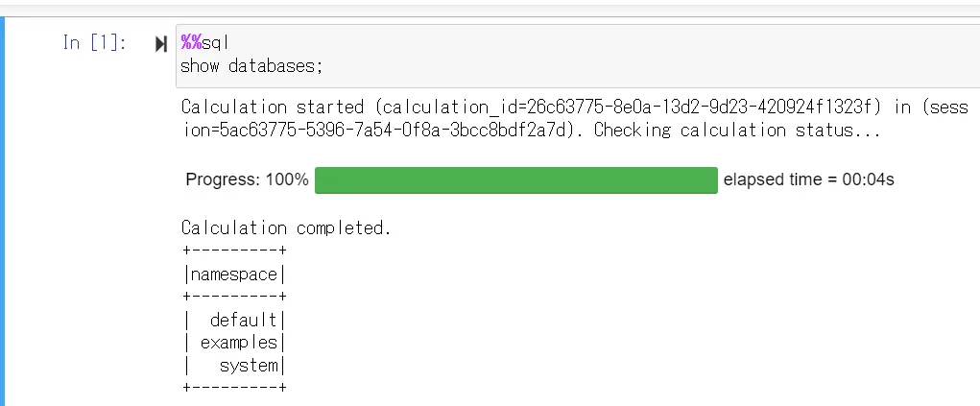
Task: Click the Progress: 100% label
Action: 247,179
